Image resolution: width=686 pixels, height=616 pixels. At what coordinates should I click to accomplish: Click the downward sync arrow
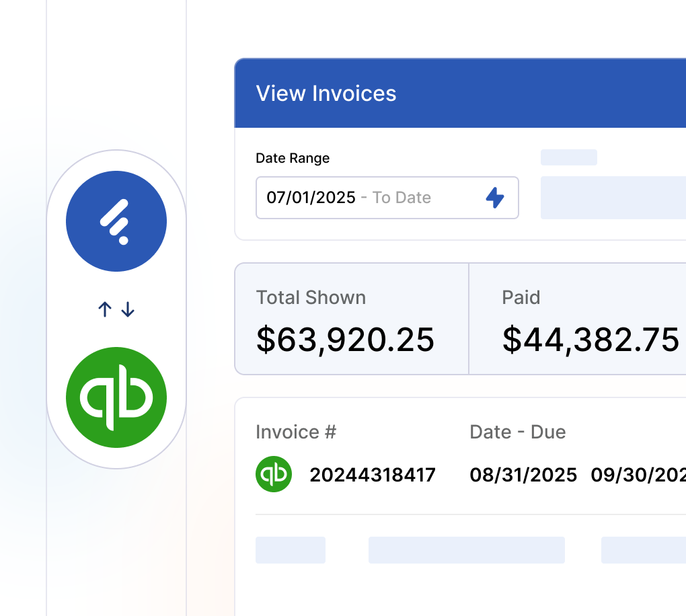[x=128, y=311]
